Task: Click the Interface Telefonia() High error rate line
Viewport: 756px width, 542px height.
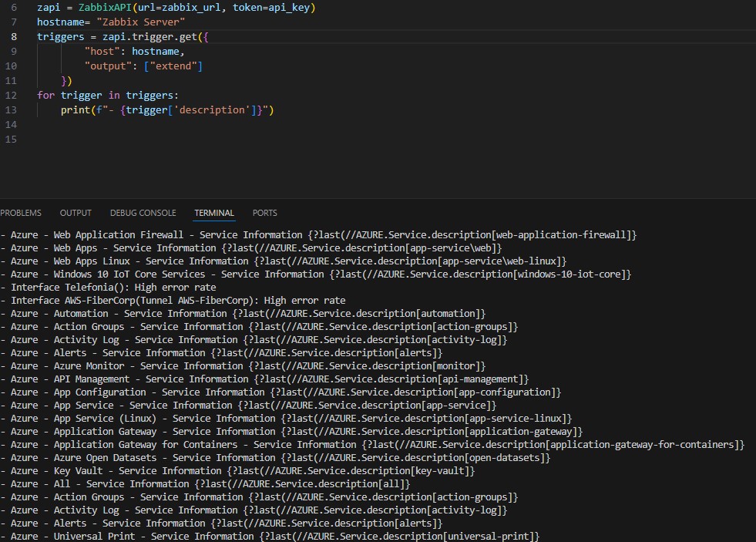Action: tap(109, 288)
